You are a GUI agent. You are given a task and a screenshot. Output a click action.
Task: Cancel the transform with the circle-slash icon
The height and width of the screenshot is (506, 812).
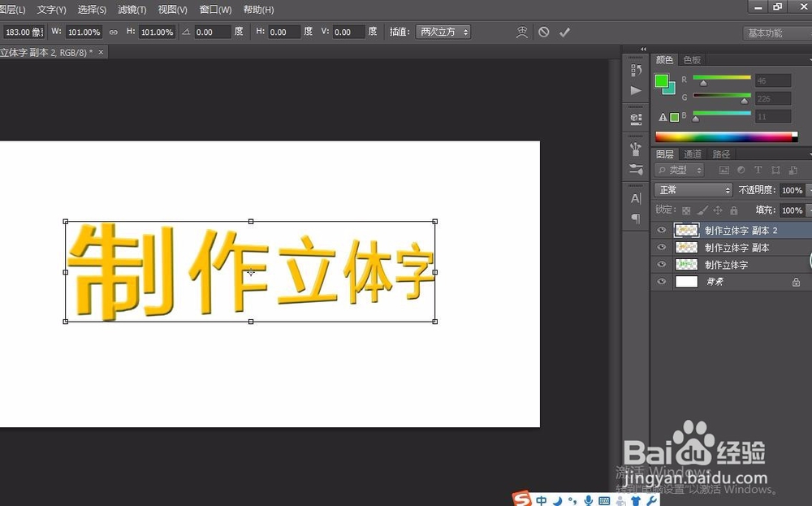[x=544, y=32]
